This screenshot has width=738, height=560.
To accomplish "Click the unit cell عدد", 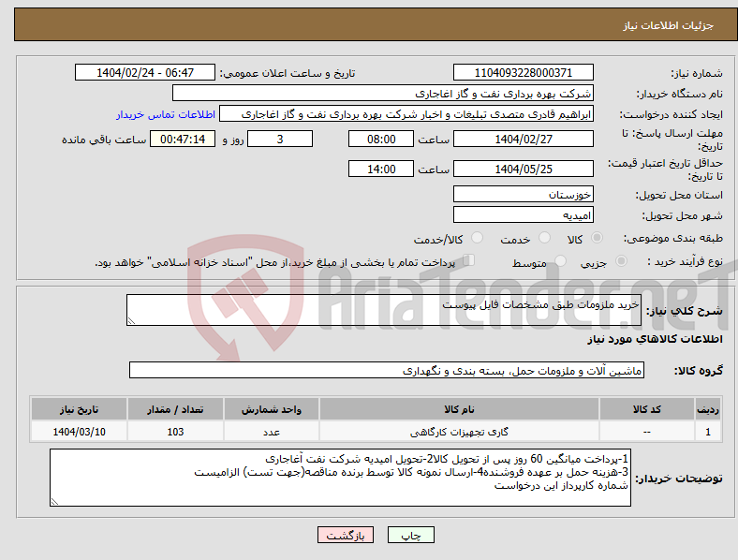I will (x=272, y=432).
